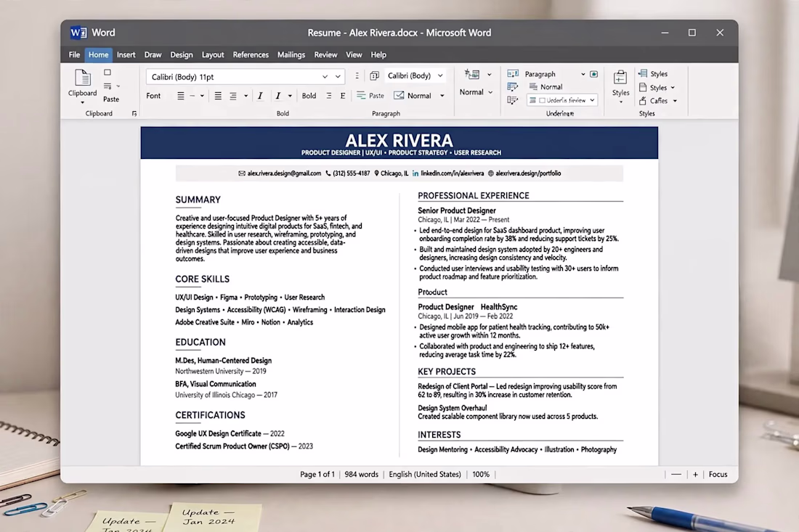Open the File menu
This screenshot has height=532, width=799.
click(x=74, y=55)
